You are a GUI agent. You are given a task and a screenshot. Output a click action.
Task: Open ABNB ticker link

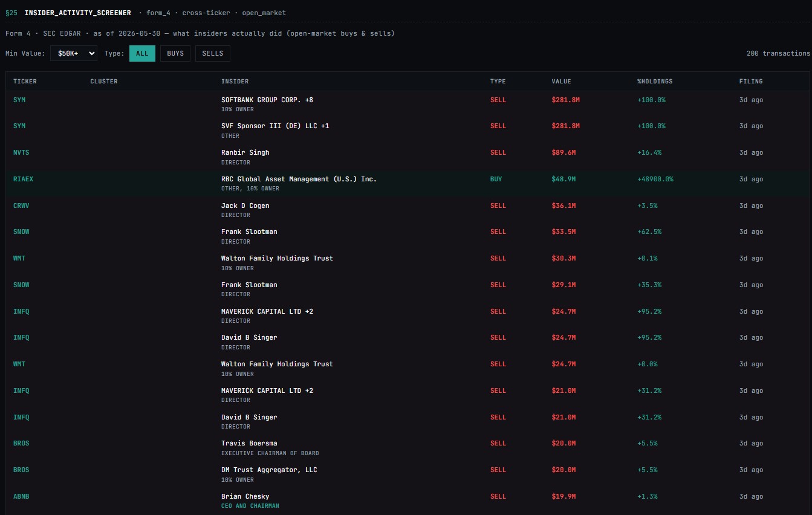pyautogui.click(x=21, y=496)
